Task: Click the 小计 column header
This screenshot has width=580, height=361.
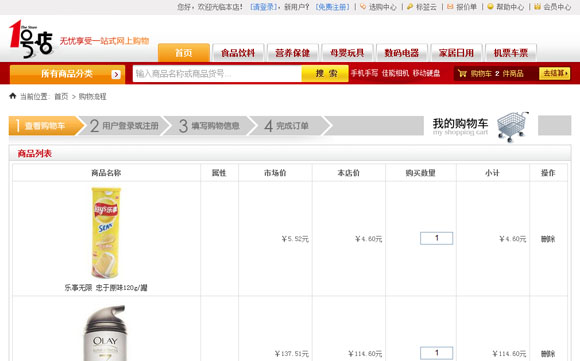Action: (x=492, y=173)
